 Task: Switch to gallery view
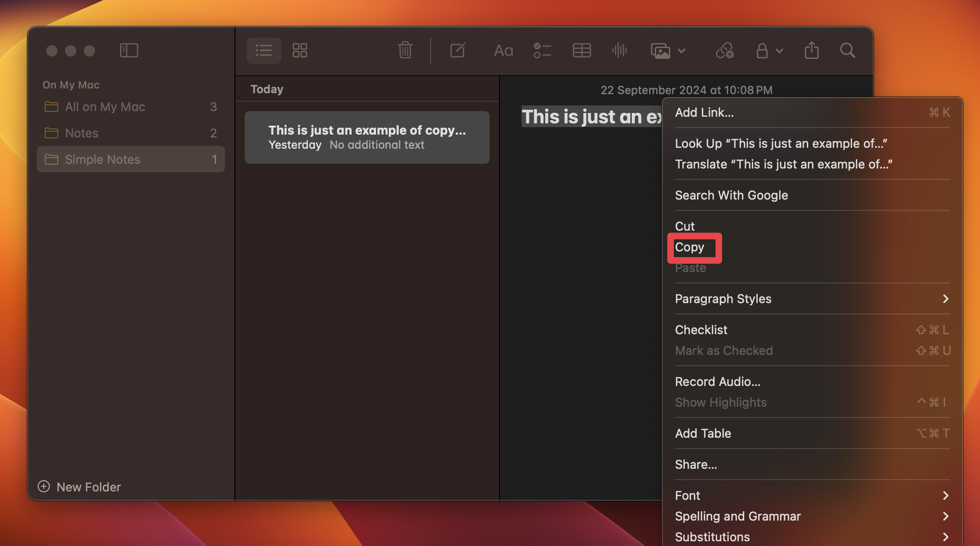[x=300, y=50]
